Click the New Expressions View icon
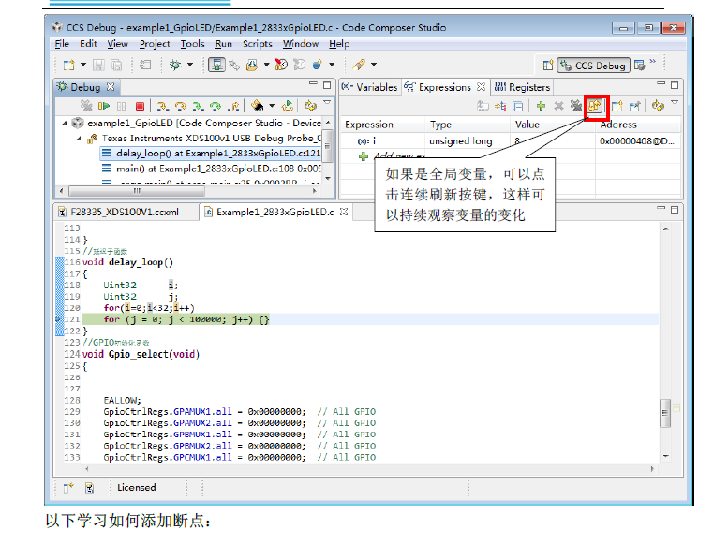 617,106
